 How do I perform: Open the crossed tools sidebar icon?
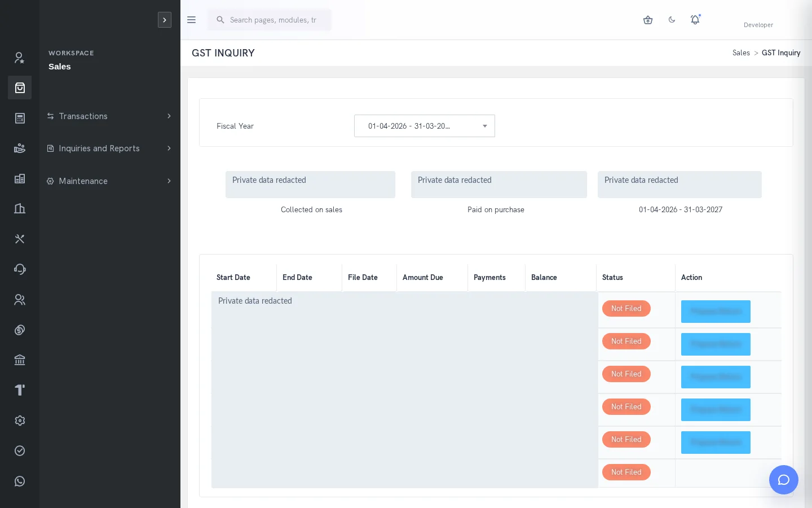point(20,239)
